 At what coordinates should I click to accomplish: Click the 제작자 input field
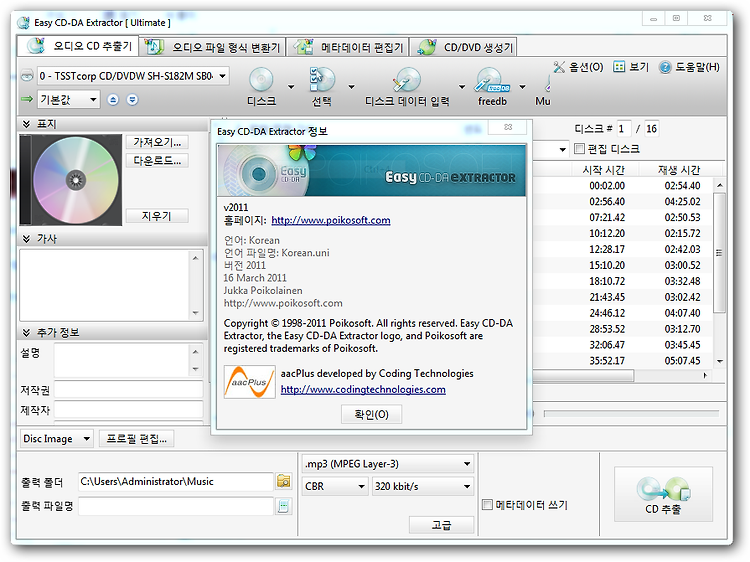[x=128, y=409]
